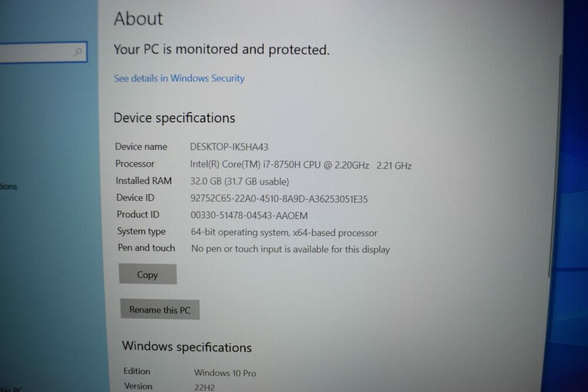
Task: Click the 32.0 GB installed RAM value
Action: pyautogui.click(x=240, y=182)
